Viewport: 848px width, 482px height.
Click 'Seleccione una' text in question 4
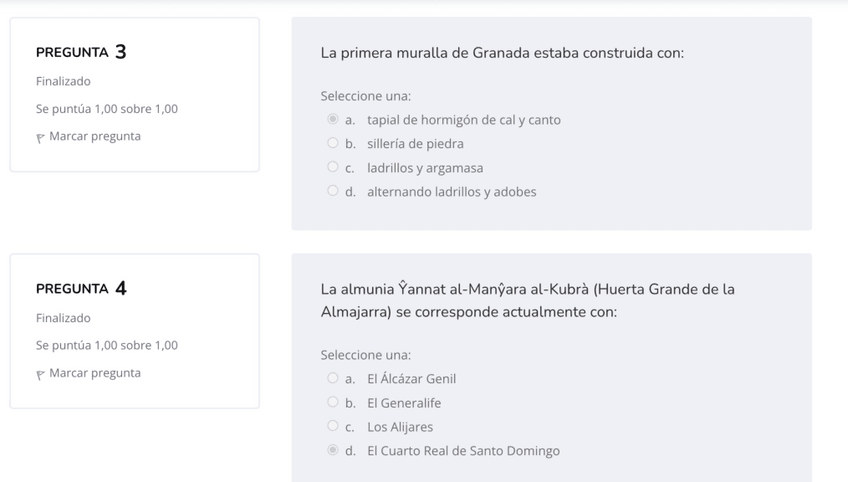pos(365,355)
